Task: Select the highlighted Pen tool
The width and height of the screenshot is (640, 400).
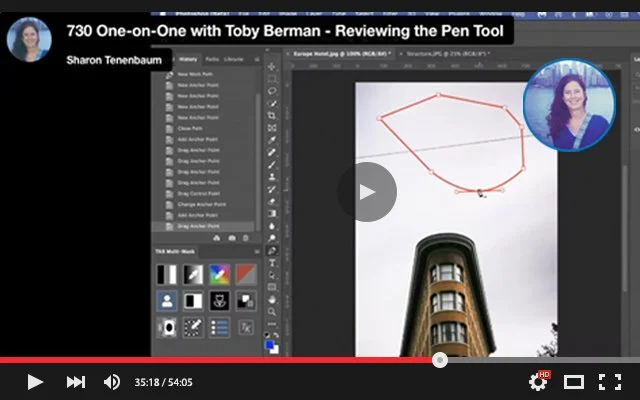Action: pos(272,251)
